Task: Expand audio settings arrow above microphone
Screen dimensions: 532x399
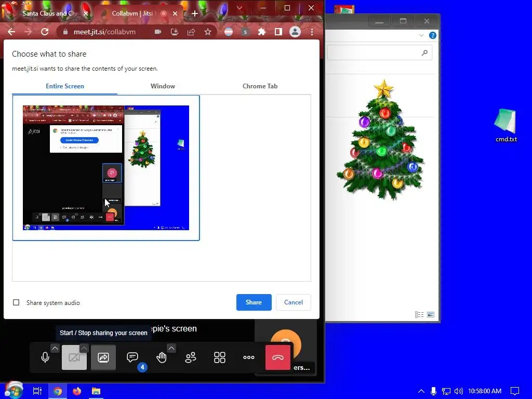Action: (x=55, y=349)
